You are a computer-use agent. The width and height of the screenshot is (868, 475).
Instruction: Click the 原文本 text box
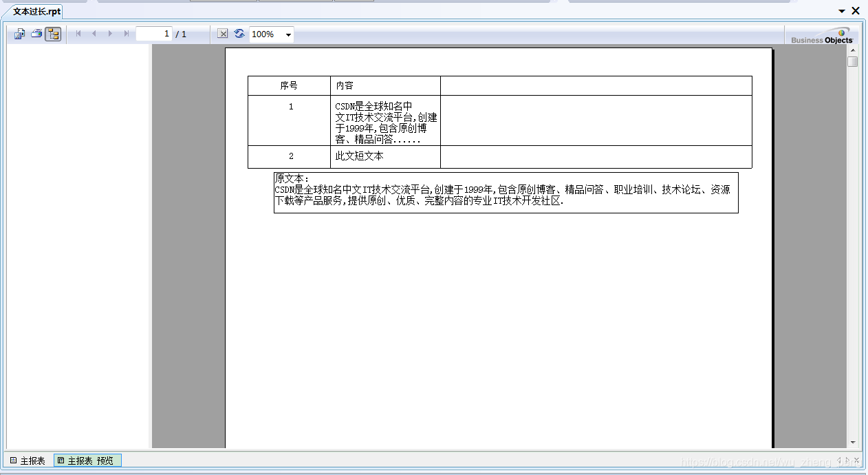(506, 193)
